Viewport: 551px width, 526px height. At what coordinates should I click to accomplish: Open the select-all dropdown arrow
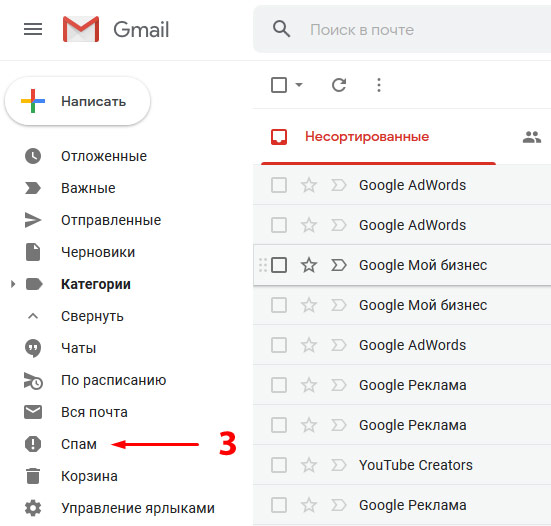(299, 85)
